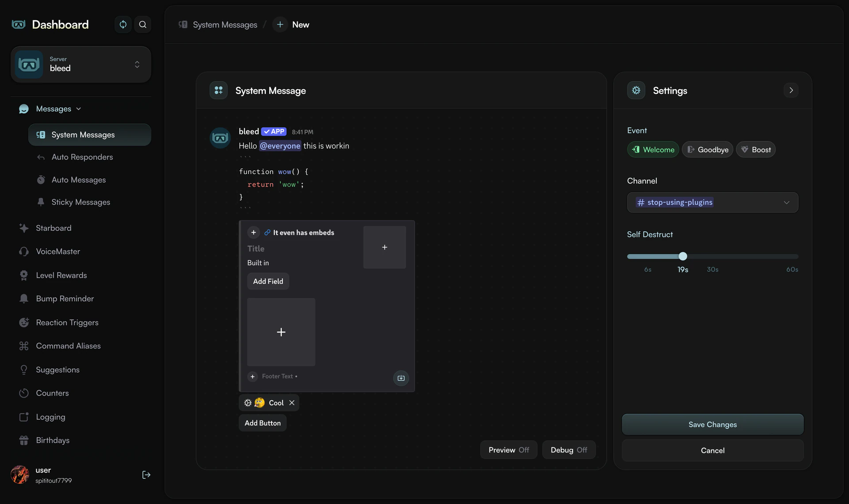Collapse the Messages section chevron
Screen dimensions: 849x504
click(x=79, y=109)
